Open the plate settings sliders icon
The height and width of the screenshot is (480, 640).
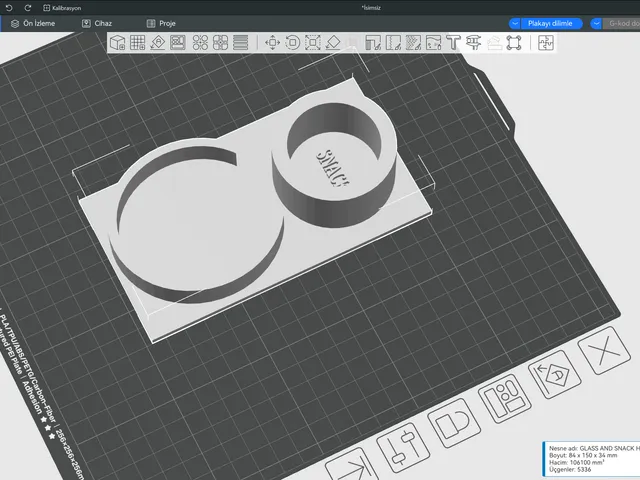tap(403, 448)
